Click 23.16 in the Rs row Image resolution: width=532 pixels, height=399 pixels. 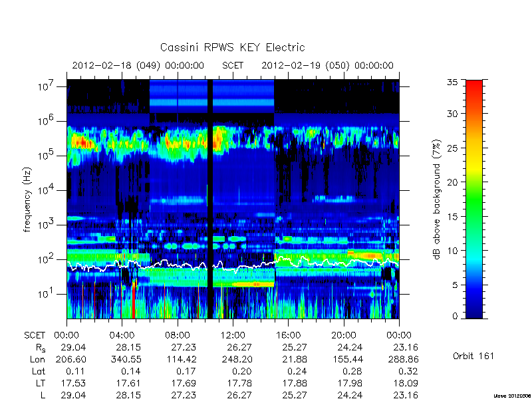[x=405, y=347]
